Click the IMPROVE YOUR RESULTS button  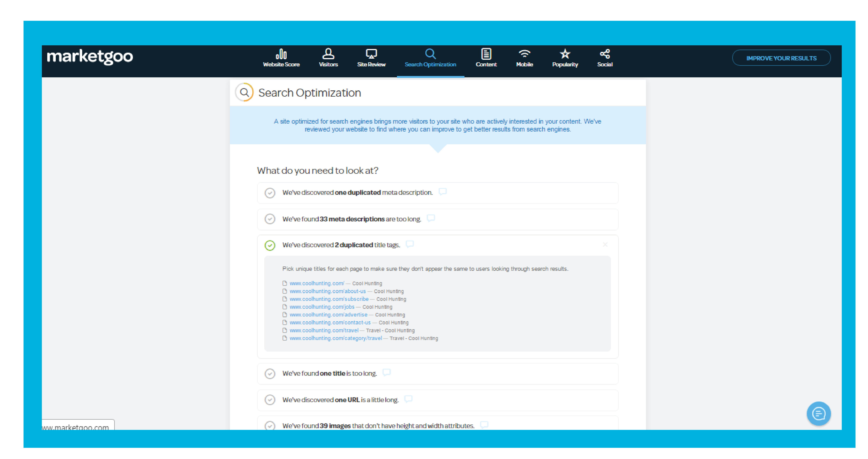point(781,58)
